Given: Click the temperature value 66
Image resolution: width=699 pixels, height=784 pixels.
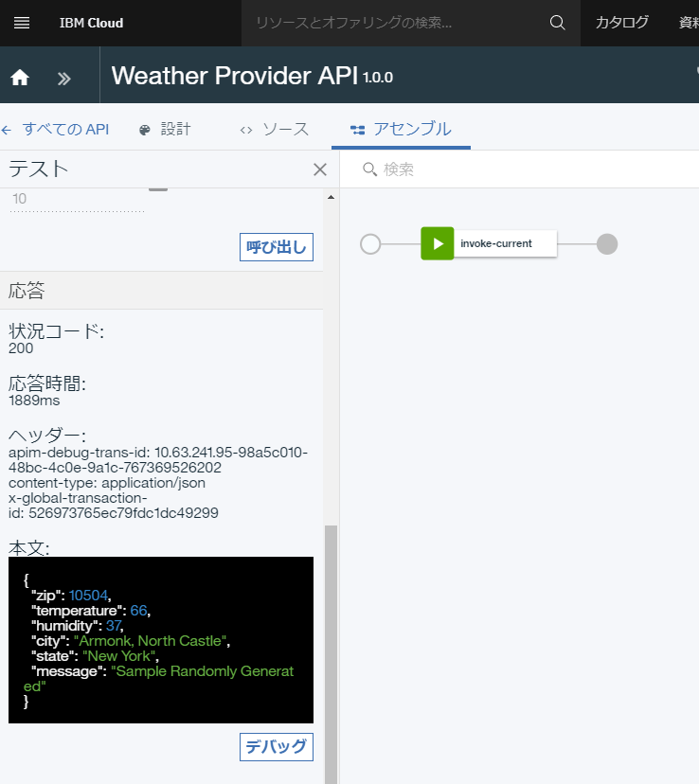Looking at the screenshot, I should [x=138, y=611].
